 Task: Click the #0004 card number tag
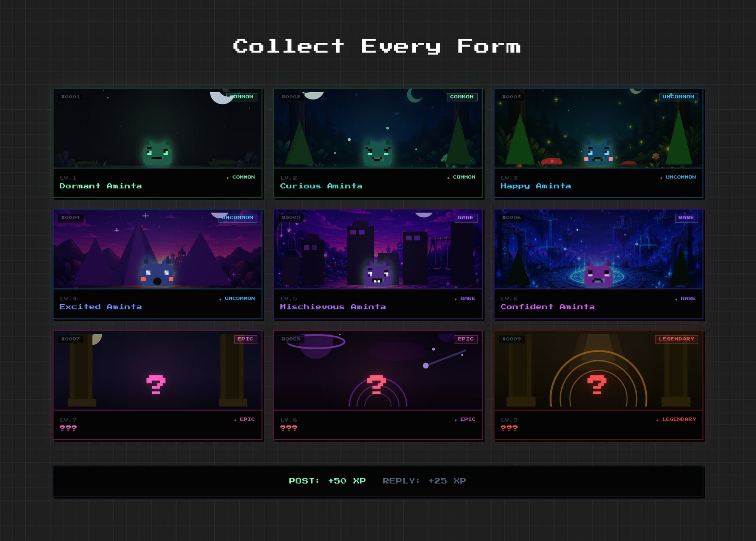(x=71, y=218)
